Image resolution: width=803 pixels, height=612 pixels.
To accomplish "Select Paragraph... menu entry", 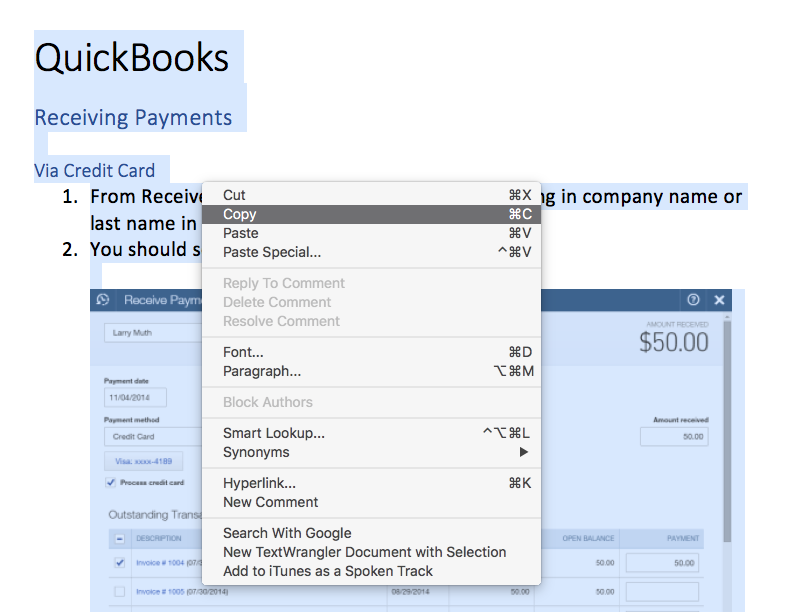I will [x=262, y=371].
